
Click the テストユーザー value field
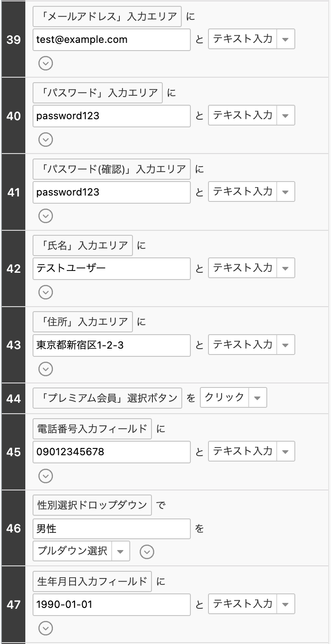click(112, 269)
